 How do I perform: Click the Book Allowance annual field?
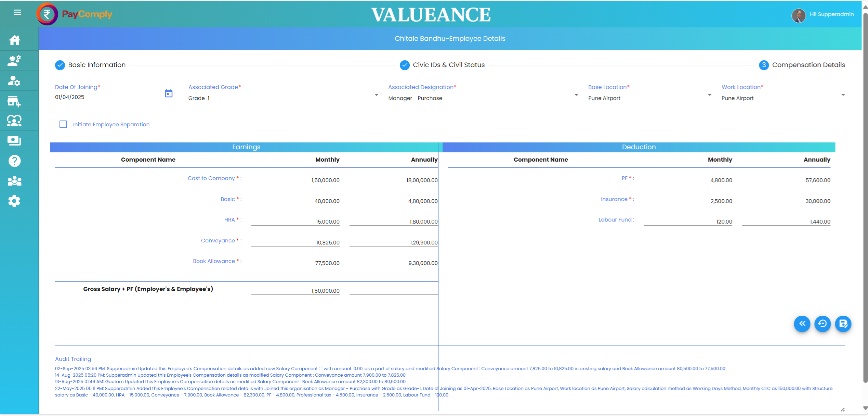[x=394, y=263]
